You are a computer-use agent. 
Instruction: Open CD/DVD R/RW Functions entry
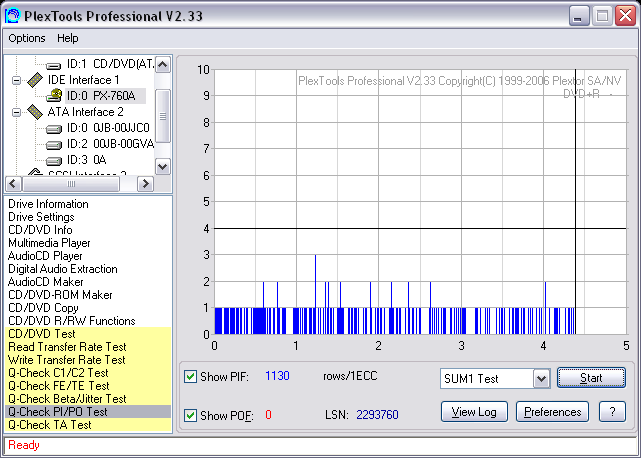[x=72, y=321]
